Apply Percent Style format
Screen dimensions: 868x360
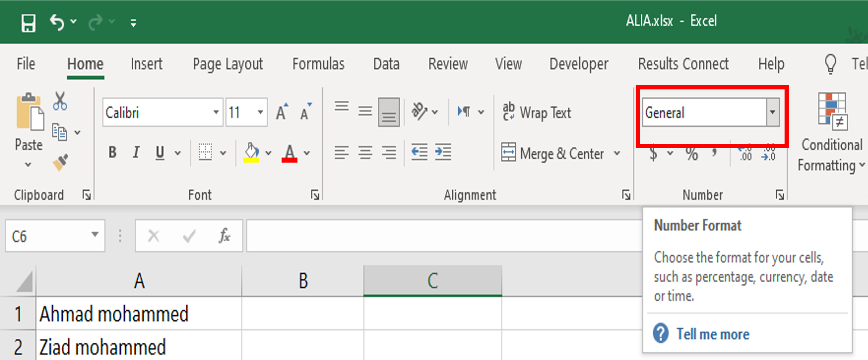pos(691,153)
